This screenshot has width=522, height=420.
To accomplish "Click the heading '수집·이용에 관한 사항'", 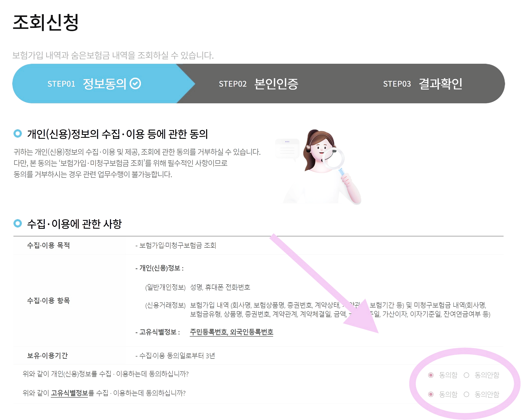I will tap(74, 224).
